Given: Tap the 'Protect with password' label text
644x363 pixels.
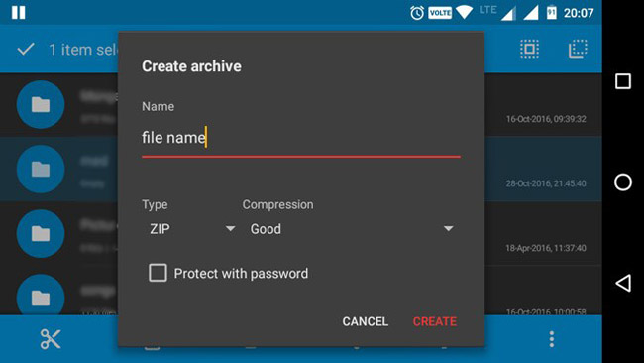Looking at the screenshot, I should point(241,274).
